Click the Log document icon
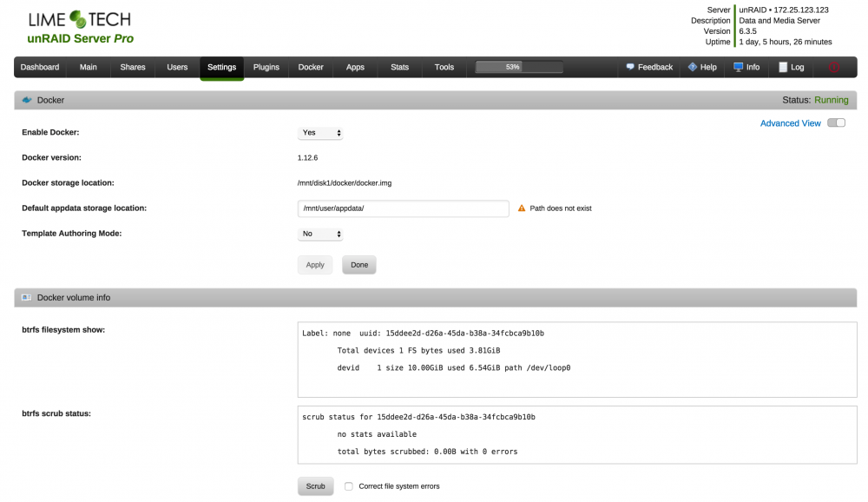Viewport: 868px width, 502px height. [x=783, y=67]
